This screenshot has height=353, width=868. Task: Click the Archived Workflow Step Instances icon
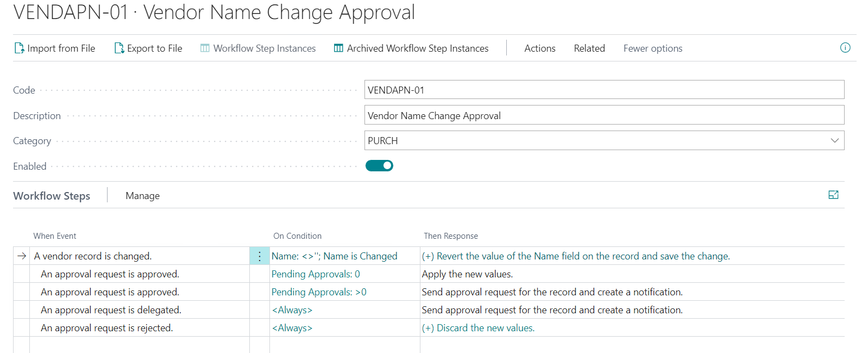click(x=338, y=48)
